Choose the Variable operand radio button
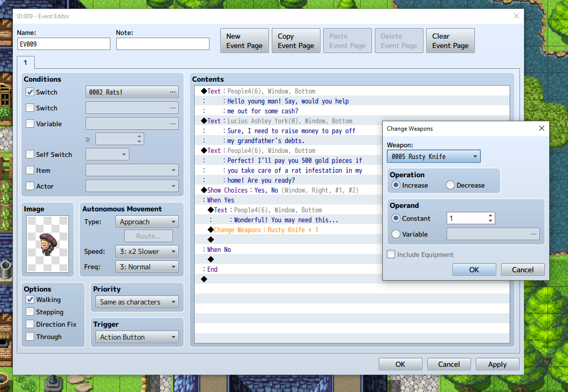The height and width of the screenshot is (392, 568). (396, 234)
